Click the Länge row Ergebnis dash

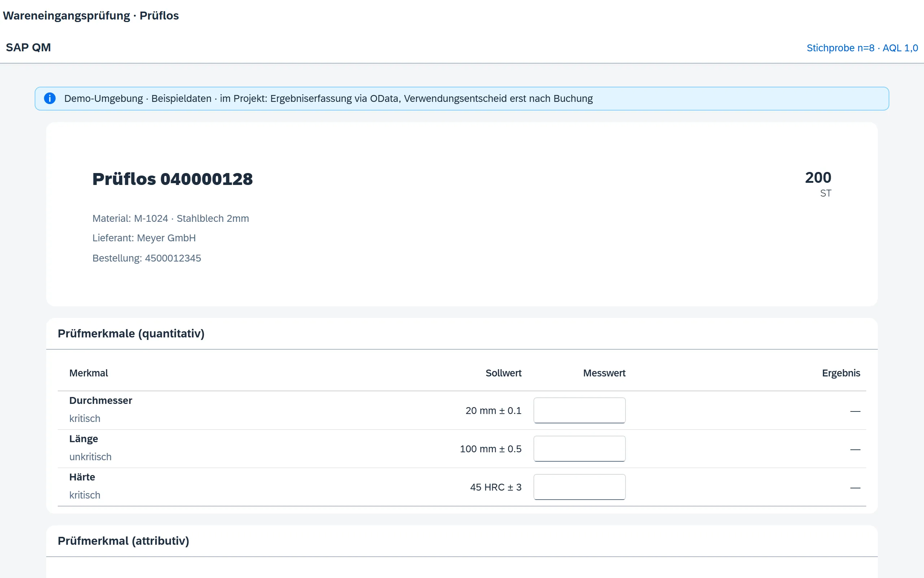[x=855, y=449]
